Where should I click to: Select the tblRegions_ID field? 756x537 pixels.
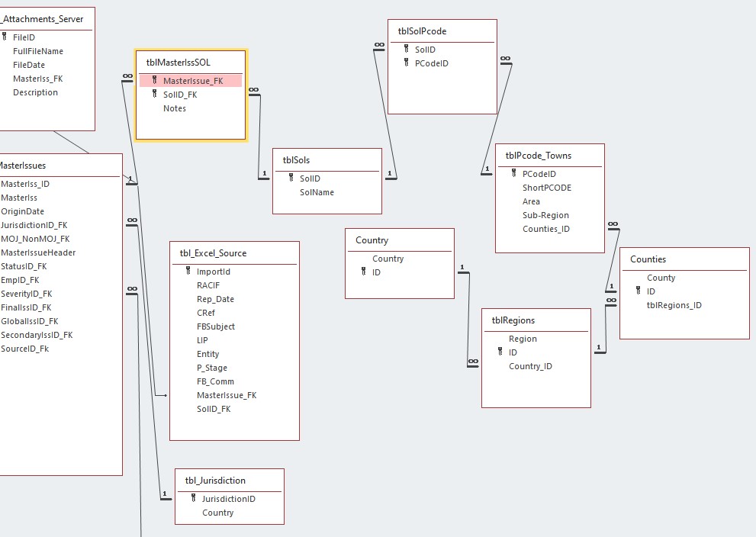(x=674, y=305)
